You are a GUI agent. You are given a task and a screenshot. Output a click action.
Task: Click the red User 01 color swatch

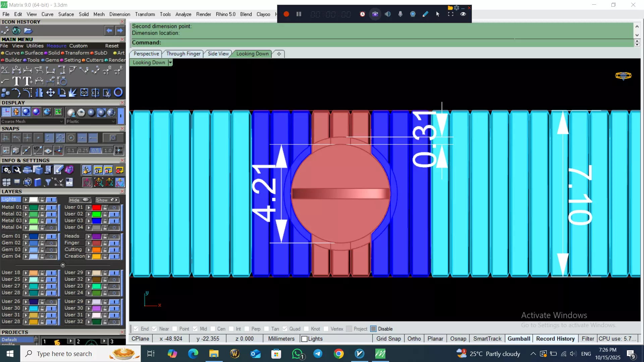(x=97, y=207)
